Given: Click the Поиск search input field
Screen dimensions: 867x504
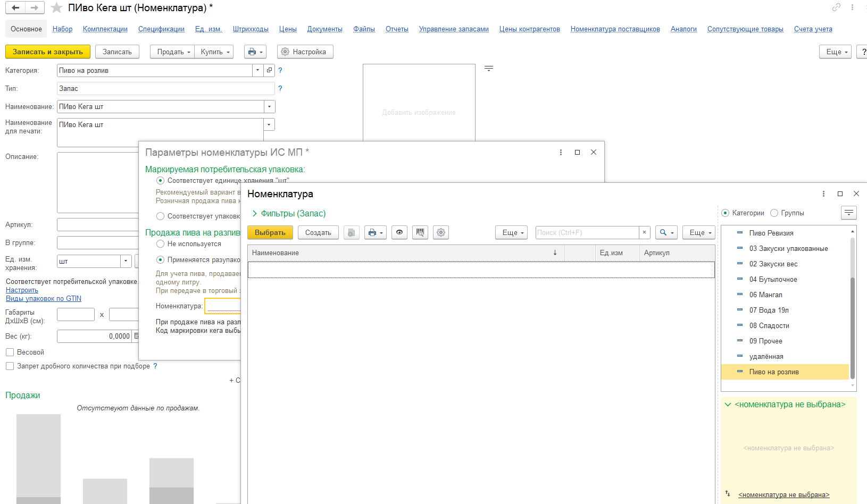Looking at the screenshot, I should point(587,232).
